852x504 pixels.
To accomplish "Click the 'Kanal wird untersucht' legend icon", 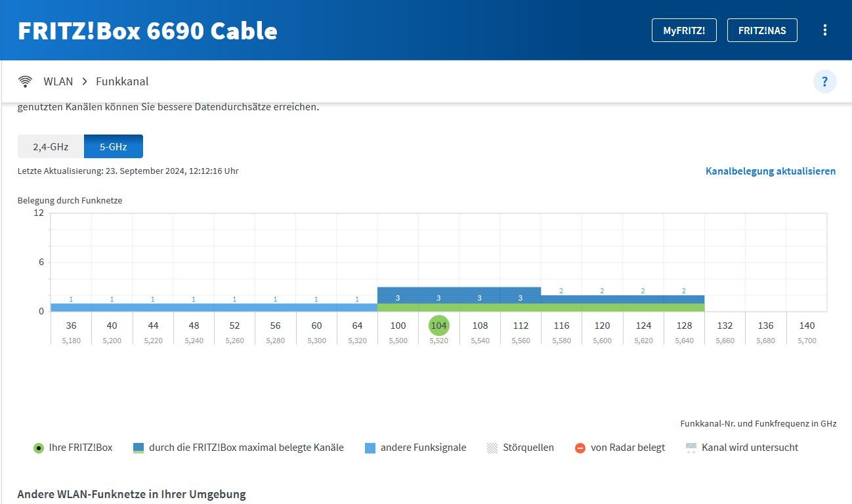I will pos(691,448).
